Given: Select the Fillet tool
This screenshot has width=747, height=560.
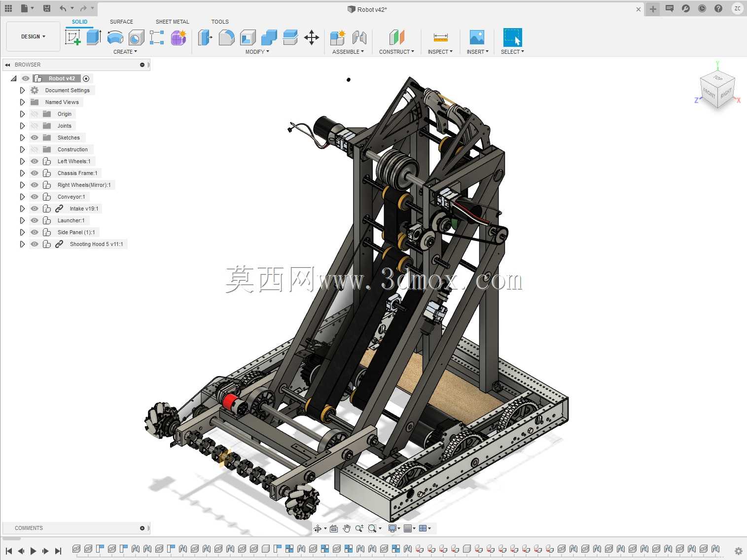Looking at the screenshot, I should (x=226, y=37).
